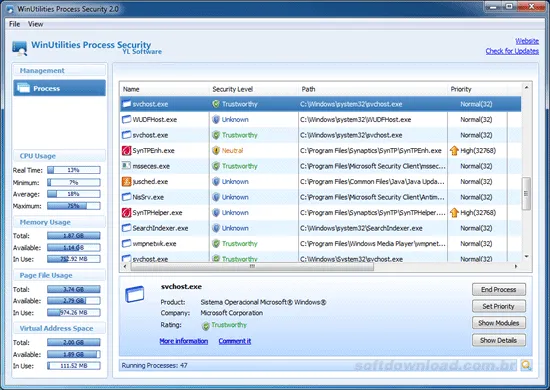
Task: Click the process list scroll up arrow
Action: click(x=526, y=87)
